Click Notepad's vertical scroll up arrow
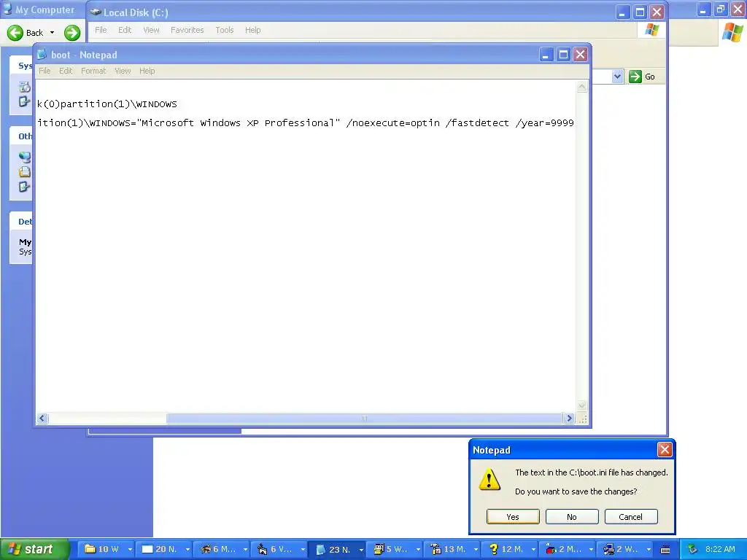 click(x=581, y=87)
